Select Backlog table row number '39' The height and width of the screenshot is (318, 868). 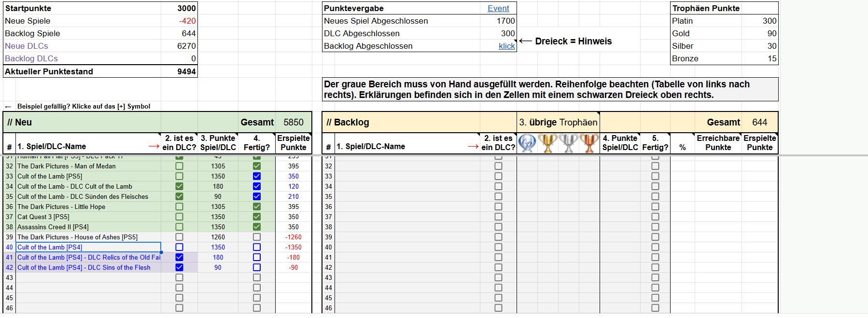point(328,237)
